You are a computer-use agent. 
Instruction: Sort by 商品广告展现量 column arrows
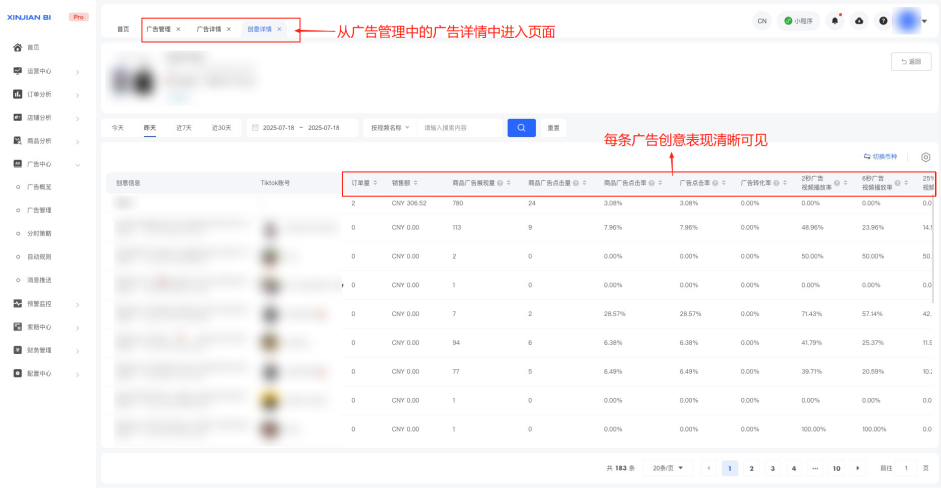508,183
